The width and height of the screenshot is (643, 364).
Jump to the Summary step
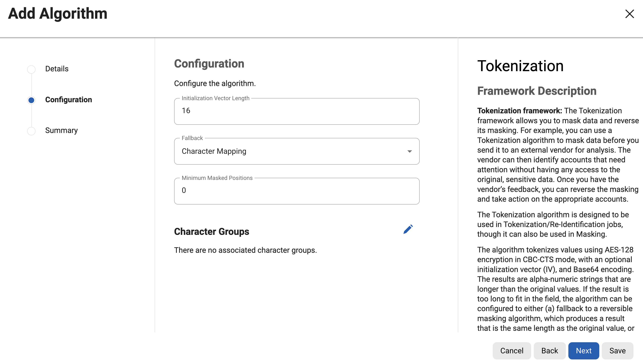click(61, 130)
